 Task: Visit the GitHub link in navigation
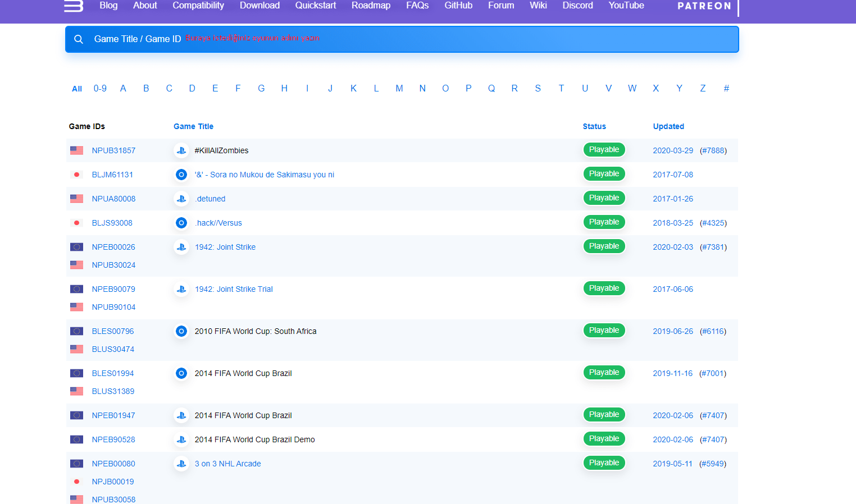click(458, 6)
